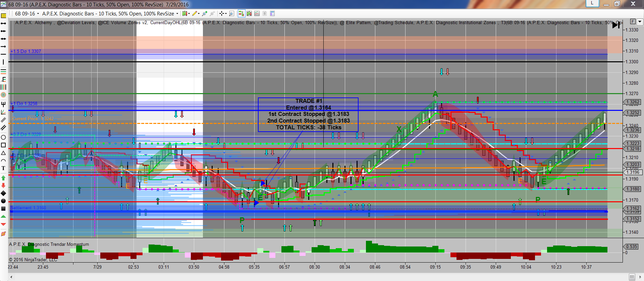Click the scrollbar grip at bottom right
644x281 pixels.
tap(632, 277)
